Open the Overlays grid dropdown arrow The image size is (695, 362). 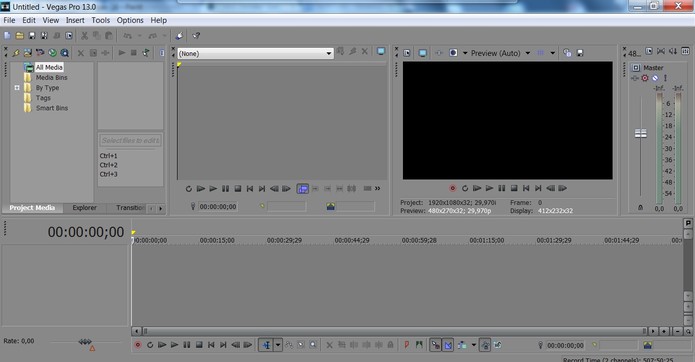[553, 53]
